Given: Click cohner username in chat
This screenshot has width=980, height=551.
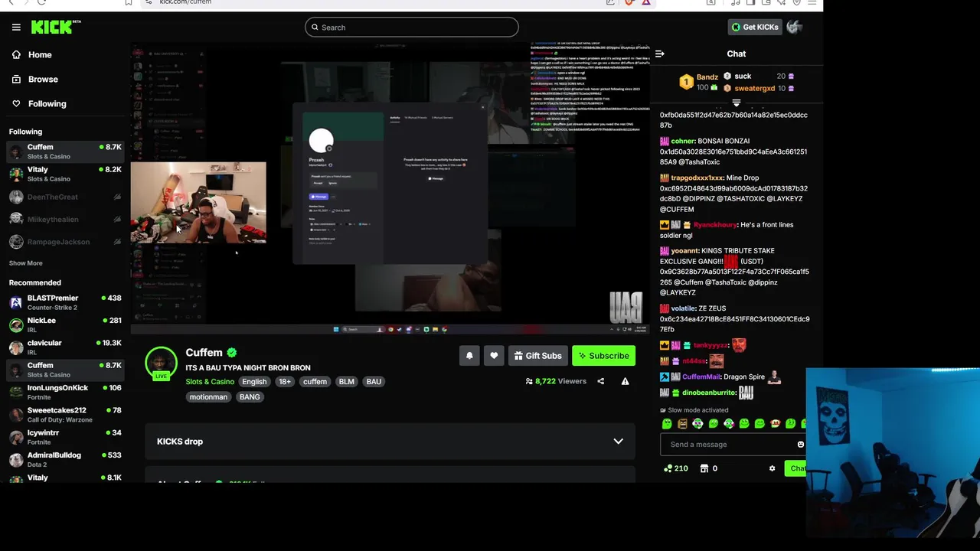Looking at the screenshot, I should coord(682,141).
